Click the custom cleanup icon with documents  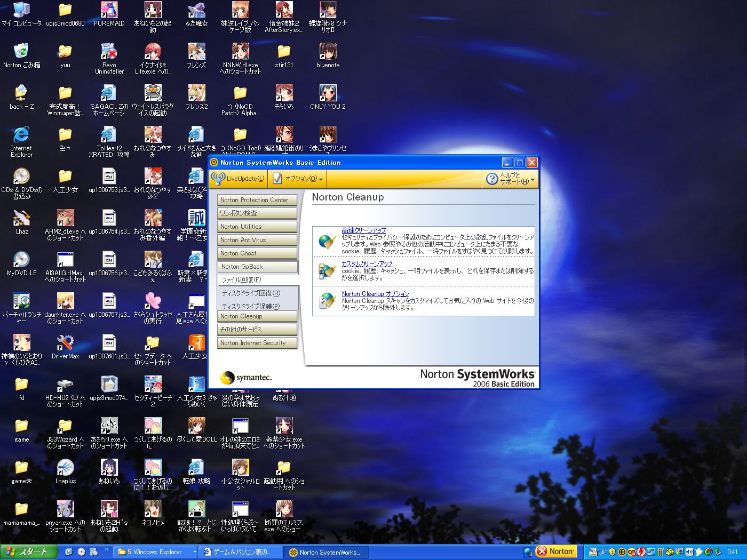(x=327, y=271)
